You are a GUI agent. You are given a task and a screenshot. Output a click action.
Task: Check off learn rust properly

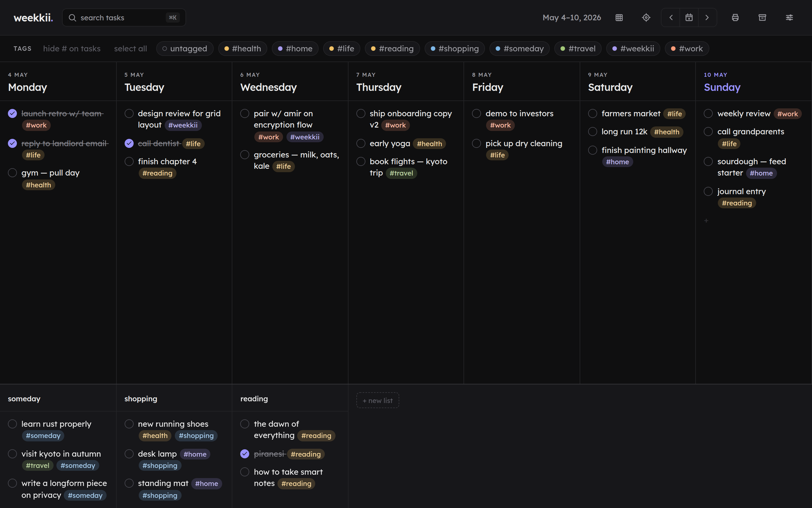(x=12, y=424)
